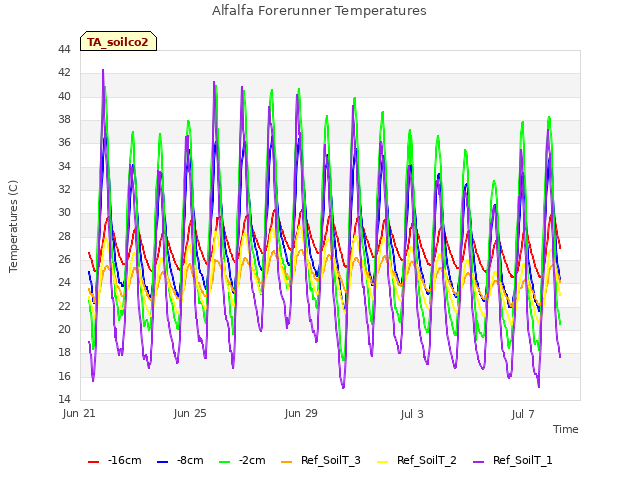
Task: Click the 36 y-axis tick label
Action: pyautogui.click(x=64, y=142)
